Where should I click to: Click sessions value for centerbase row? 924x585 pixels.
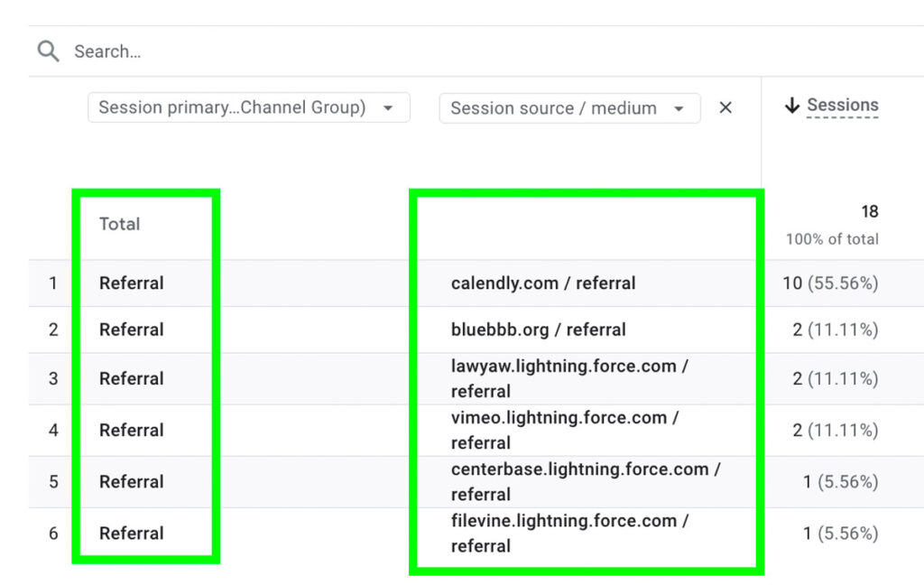coord(840,482)
